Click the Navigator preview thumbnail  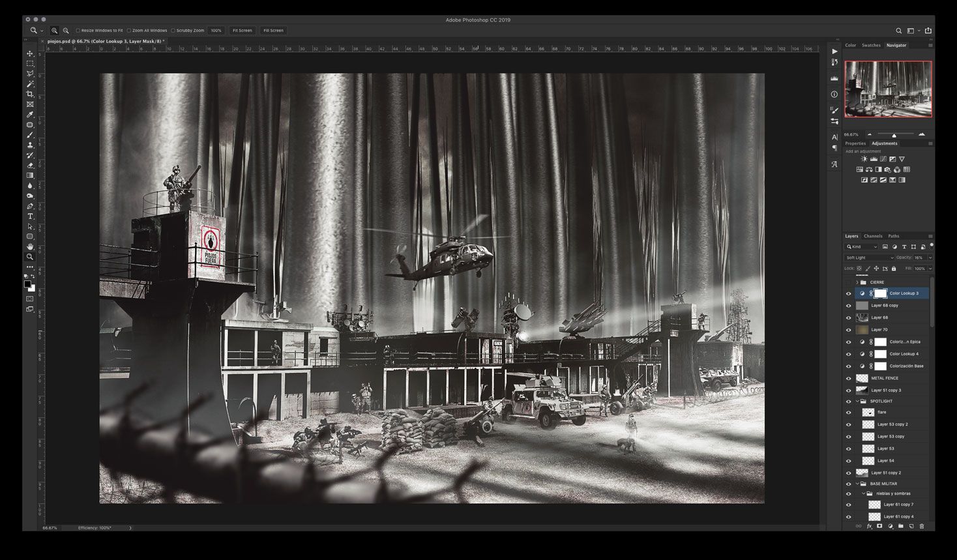(889, 89)
